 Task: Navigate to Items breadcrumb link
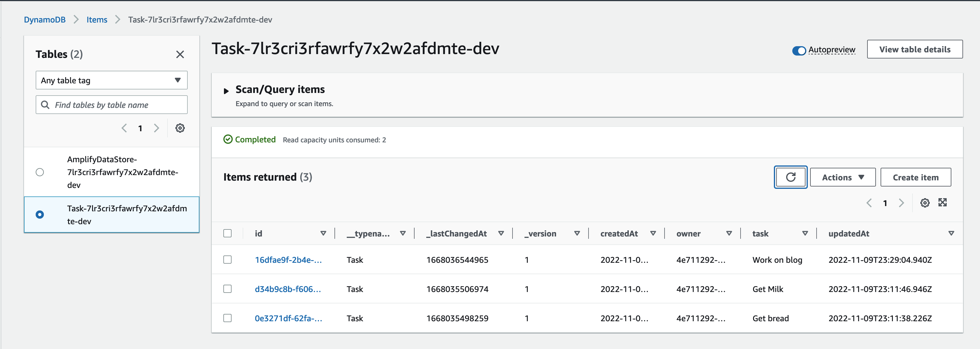point(97,19)
